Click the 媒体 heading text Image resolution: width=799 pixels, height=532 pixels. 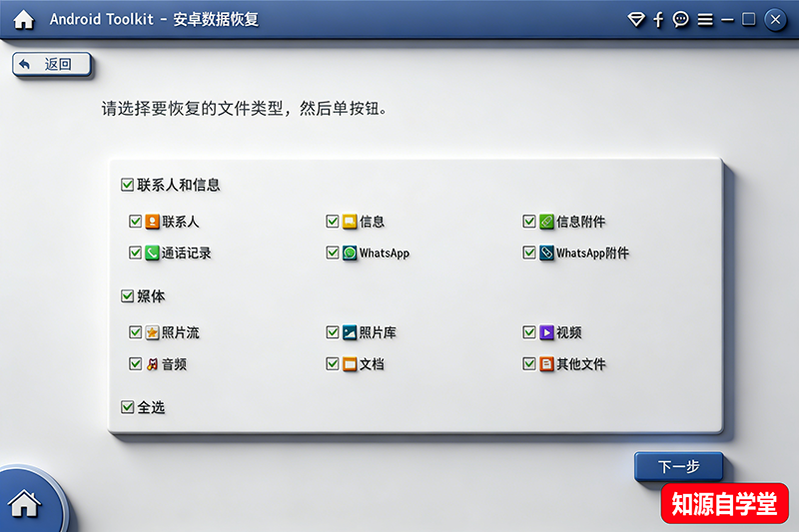click(151, 295)
